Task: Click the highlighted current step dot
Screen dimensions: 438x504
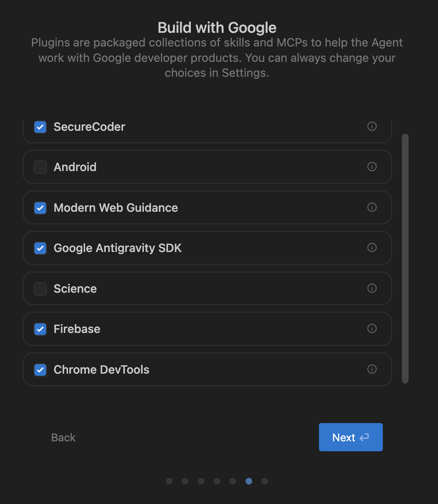Action: tap(249, 481)
